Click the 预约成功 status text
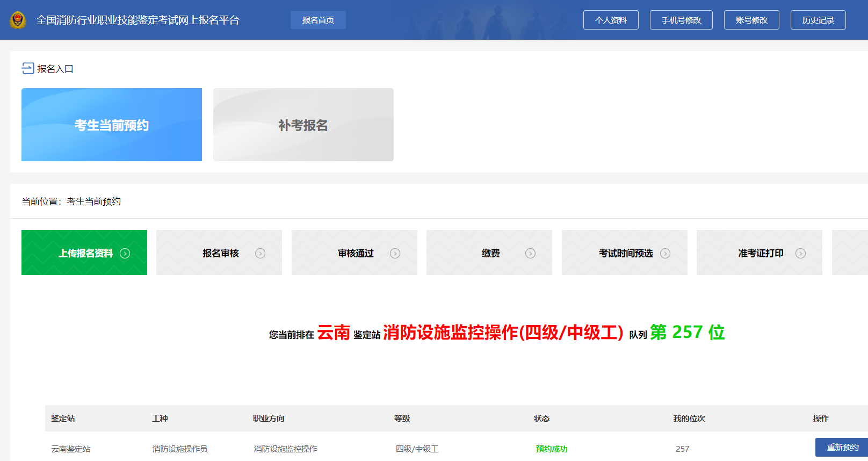 (x=552, y=449)
